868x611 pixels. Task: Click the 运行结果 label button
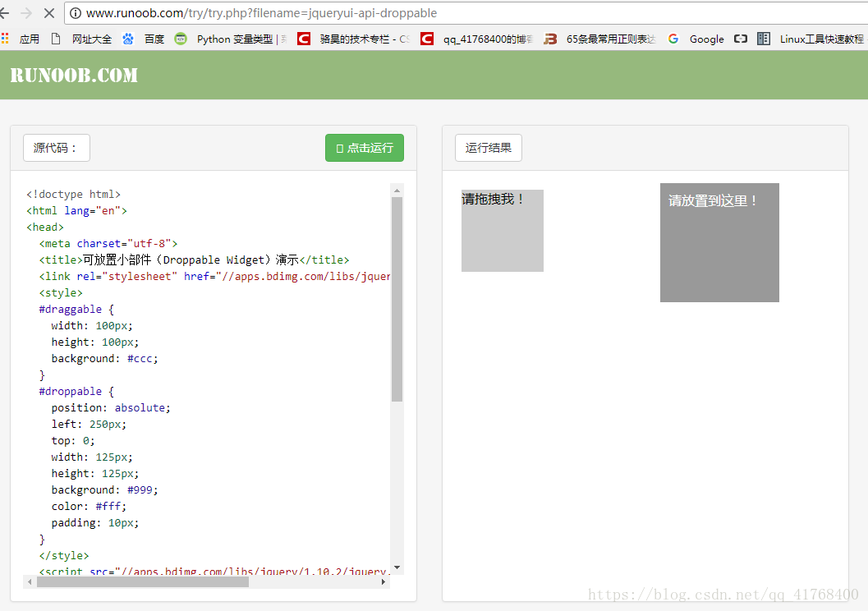tap(489, 148)
